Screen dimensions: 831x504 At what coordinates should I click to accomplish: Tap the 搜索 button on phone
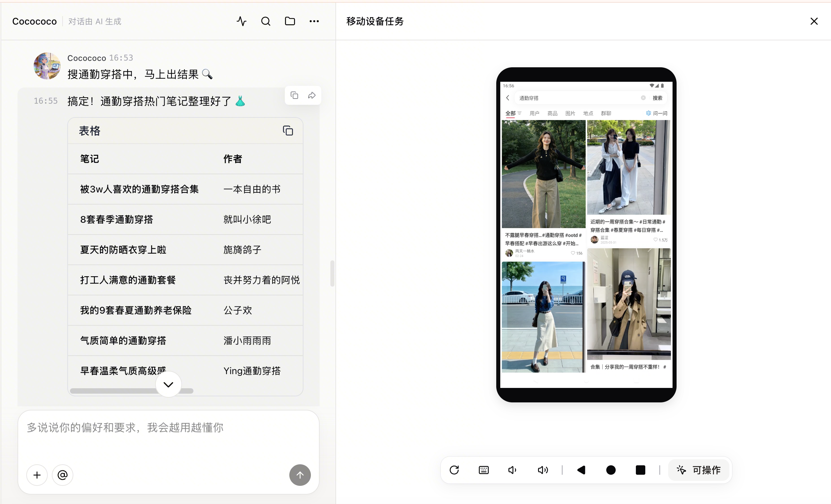tap(657, 98)
